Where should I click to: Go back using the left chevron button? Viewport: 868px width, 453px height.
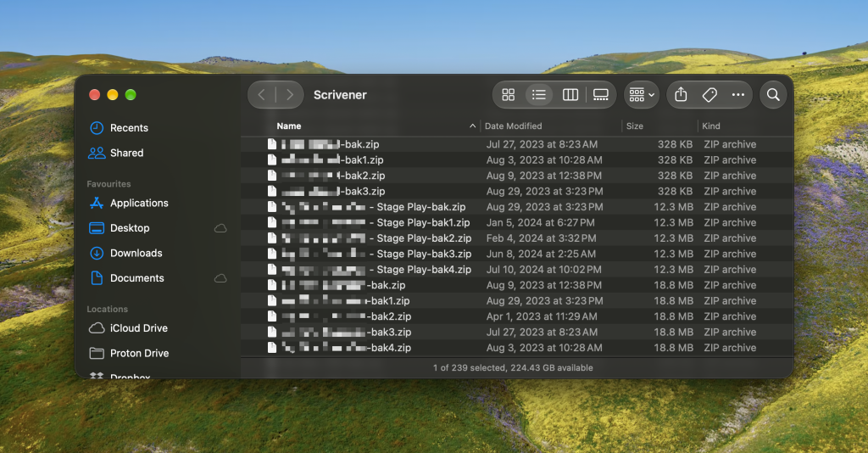click(x=262, y=95)
